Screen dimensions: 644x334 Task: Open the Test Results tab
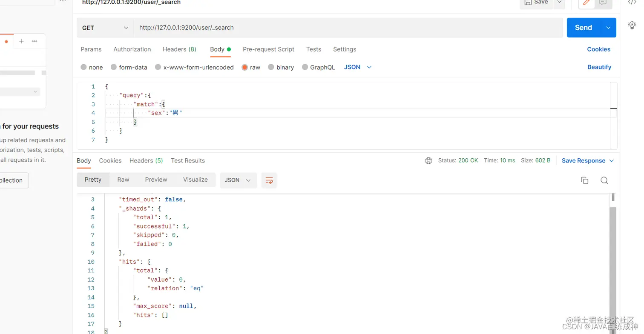point(188,161)
